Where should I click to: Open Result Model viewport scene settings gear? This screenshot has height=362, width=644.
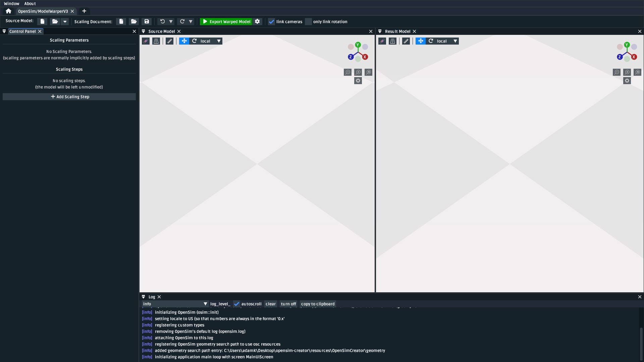[x=627, y=81]
